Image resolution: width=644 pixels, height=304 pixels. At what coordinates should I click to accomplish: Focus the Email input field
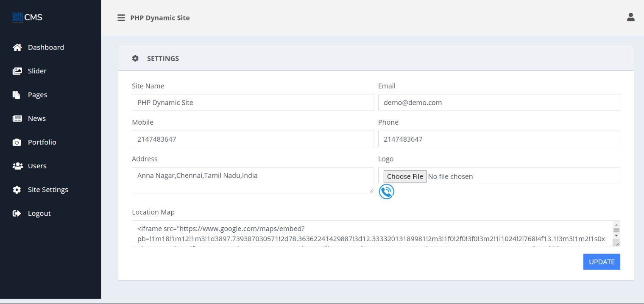click(499, 103)
